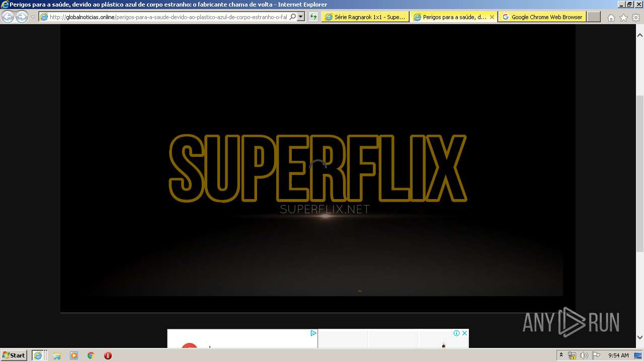Open the Home page icon

click(x=611, y=18)
